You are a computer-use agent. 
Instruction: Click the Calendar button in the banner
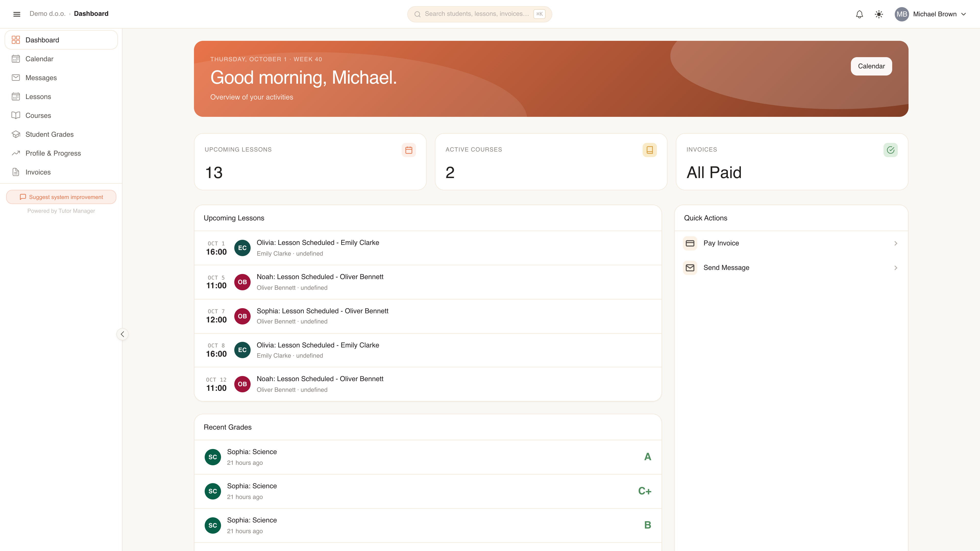pos(871,66)
